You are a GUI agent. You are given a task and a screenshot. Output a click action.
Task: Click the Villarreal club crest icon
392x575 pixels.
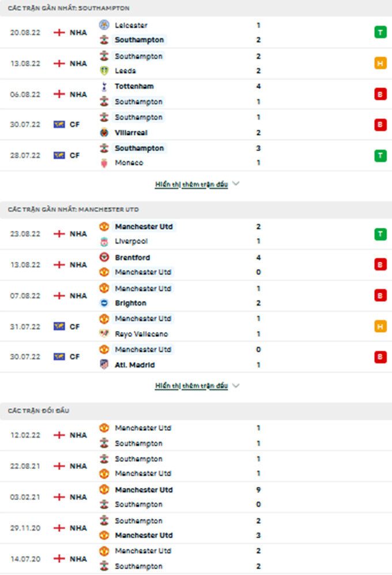(104, 132)
